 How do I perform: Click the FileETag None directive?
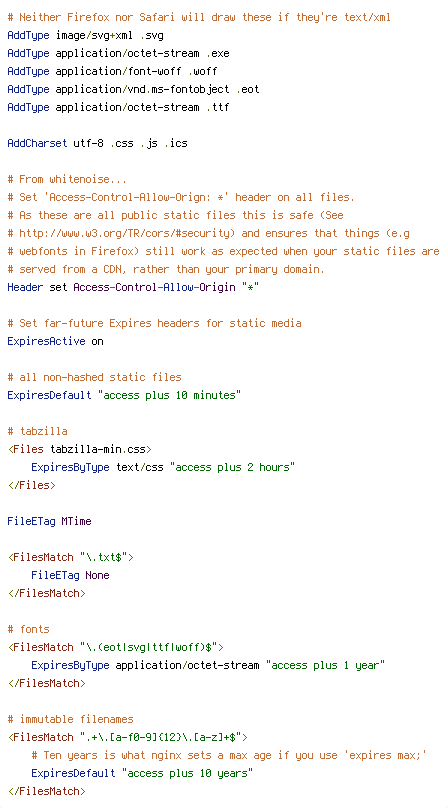pos(70,575)
